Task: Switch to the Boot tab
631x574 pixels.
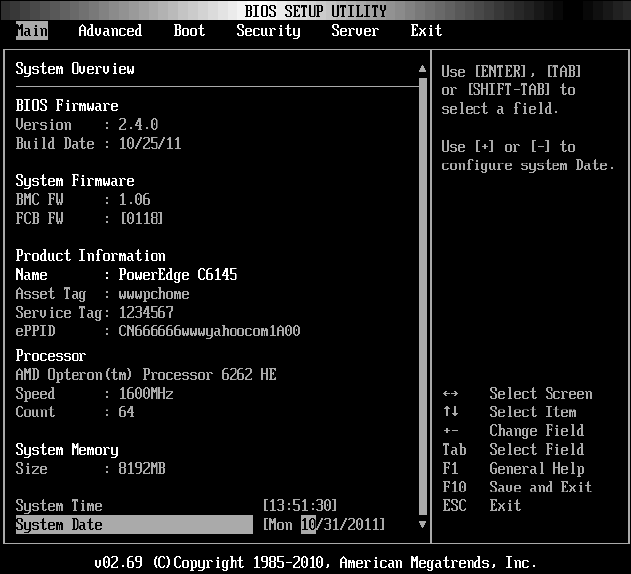Action: pyautogui.click(x=189, y=31)
